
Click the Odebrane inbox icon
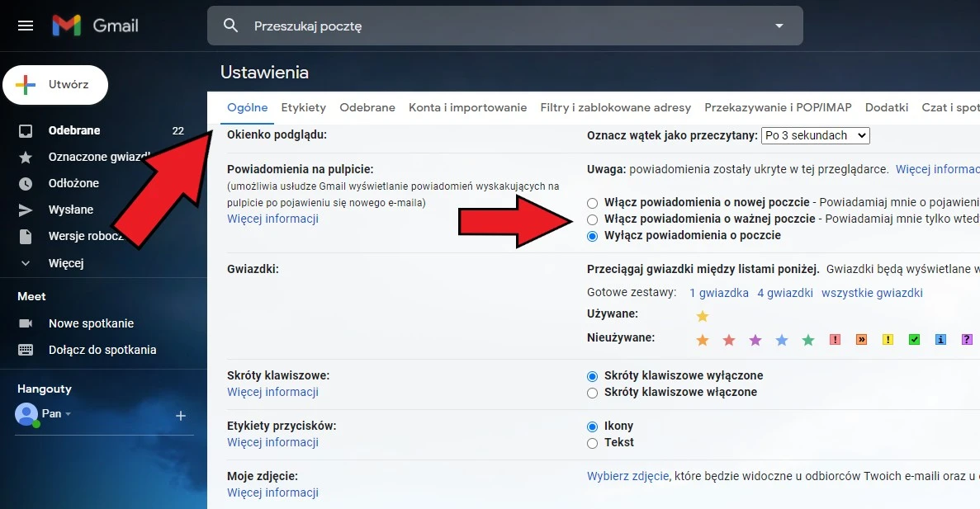[26, 130]
